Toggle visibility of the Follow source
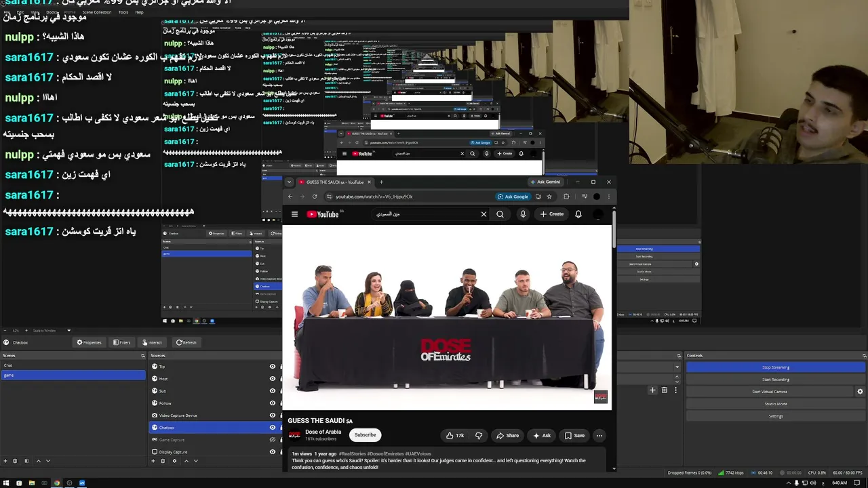Viewport: 868px width, 488px height. pyautogui.click(x=273, y=403)
